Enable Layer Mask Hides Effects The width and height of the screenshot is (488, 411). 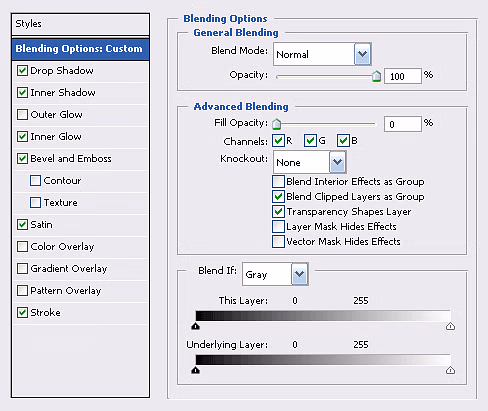tap(278, 227)
